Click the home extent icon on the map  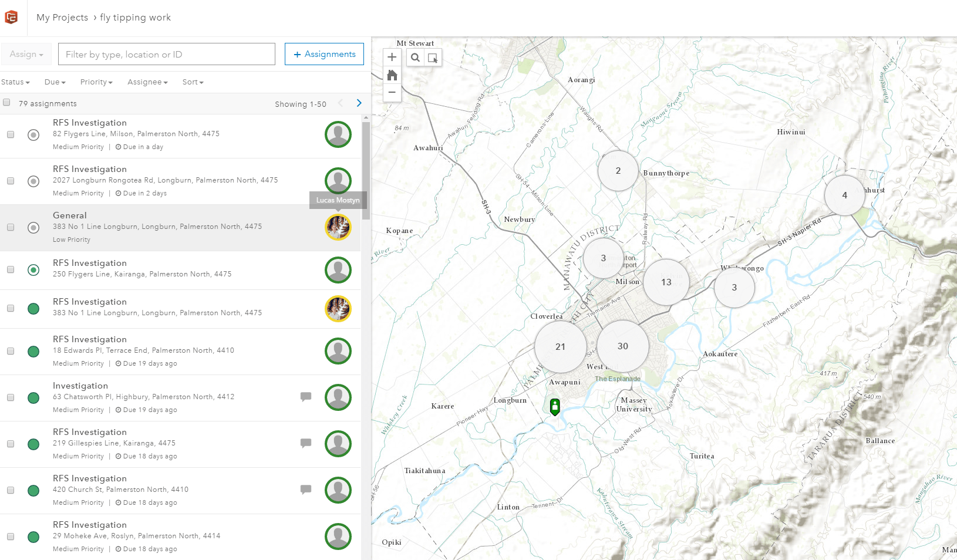tap(392, 75)
